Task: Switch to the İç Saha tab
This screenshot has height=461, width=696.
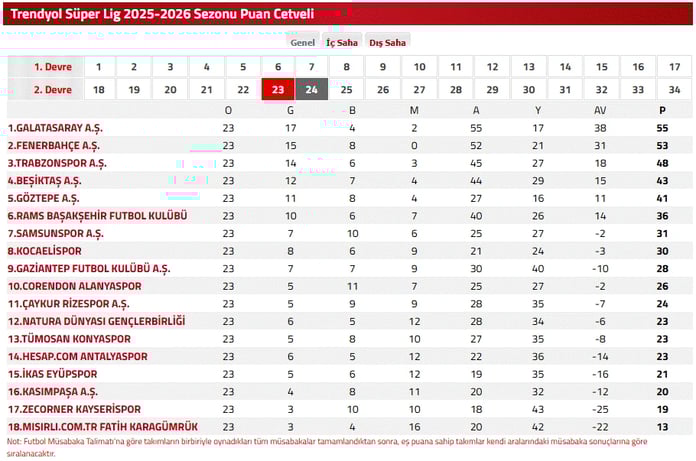Action: coord(342,43)
